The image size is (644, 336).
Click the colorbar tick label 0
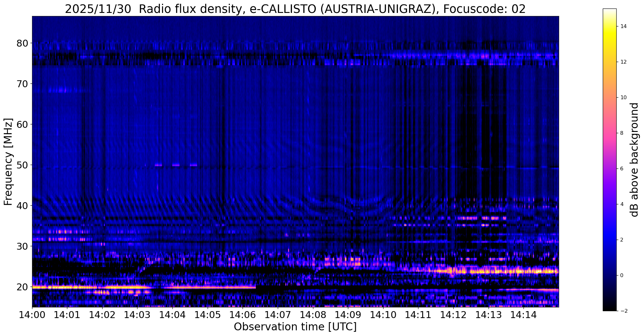coord(622,276)
